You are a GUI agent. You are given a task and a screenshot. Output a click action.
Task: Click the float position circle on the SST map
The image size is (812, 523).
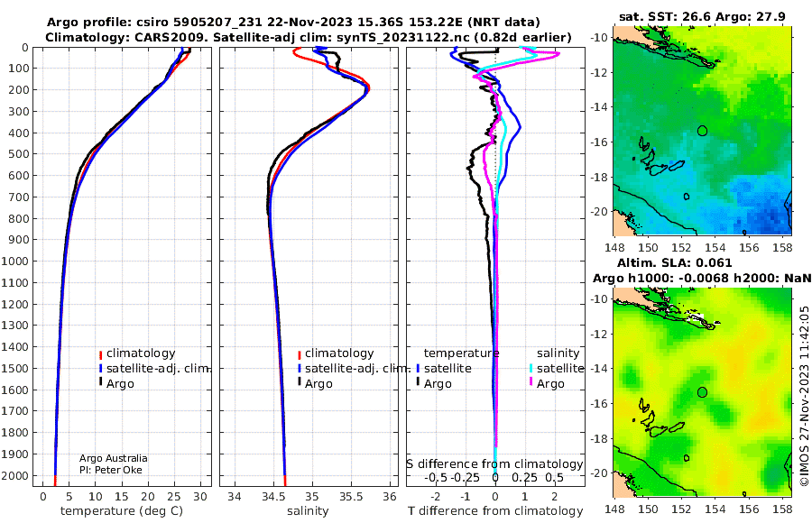coord(702,131)
